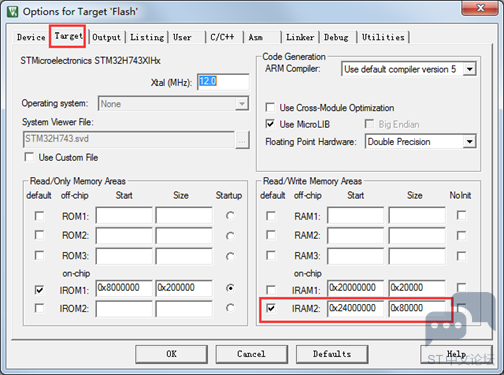Confirm settings with OK button
Image resolution: width=504 pixels, height=375 pixels.
coord(171,354)
